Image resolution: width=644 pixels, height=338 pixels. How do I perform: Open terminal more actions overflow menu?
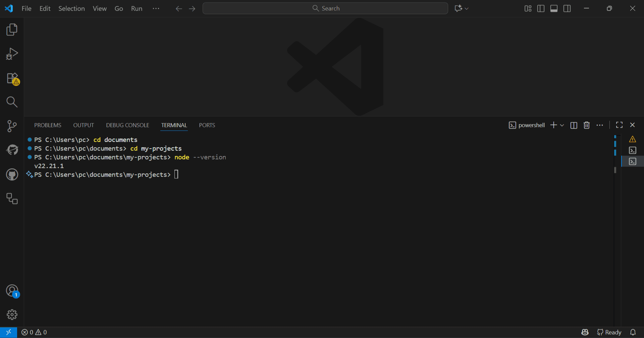tap(600, 125)
